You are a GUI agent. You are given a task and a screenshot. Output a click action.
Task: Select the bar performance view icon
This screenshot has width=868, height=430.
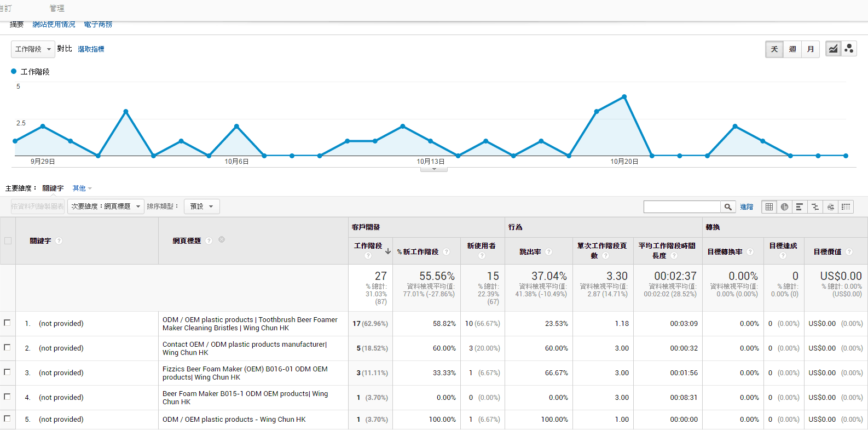(x=800, y=207)
